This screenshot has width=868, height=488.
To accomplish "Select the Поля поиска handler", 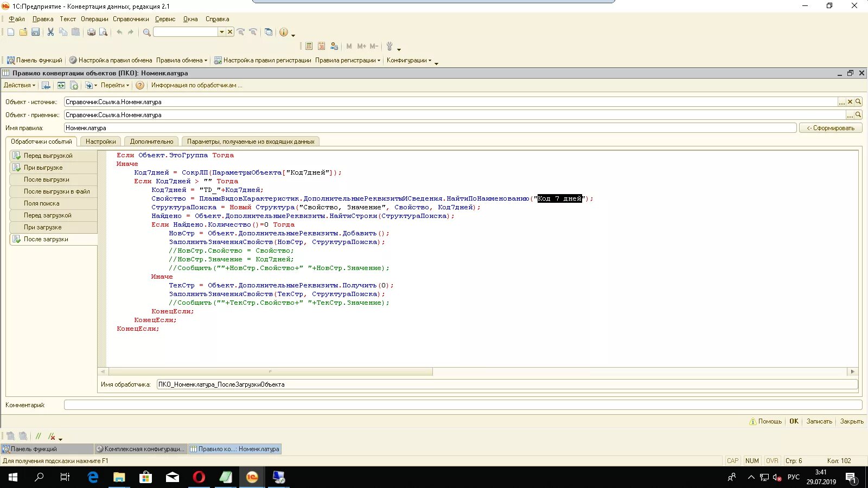I will point(54,203).
